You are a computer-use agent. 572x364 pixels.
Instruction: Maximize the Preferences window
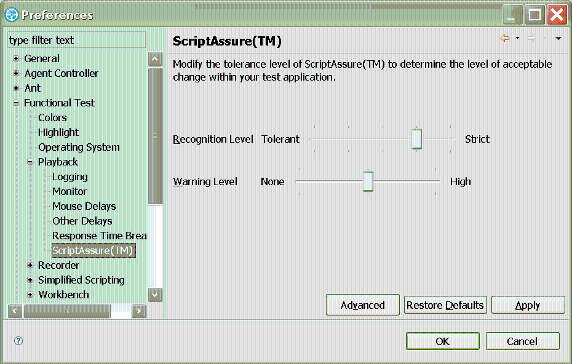tap(534, 15)
